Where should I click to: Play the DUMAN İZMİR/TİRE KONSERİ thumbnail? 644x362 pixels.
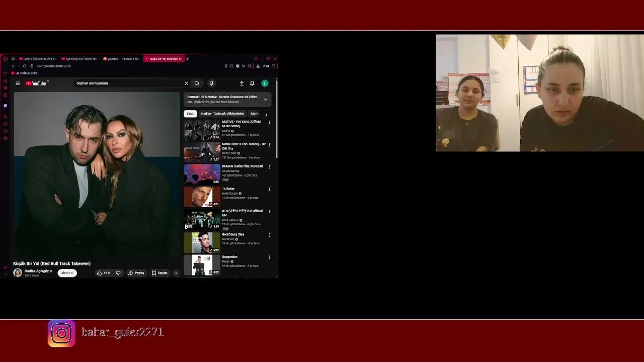coord(202,174)
